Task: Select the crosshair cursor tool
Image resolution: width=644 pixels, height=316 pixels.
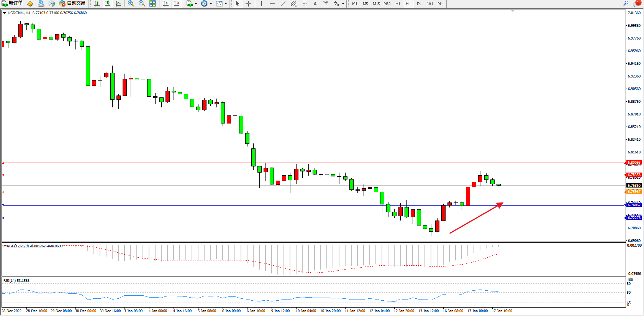Action: (248, 4)
